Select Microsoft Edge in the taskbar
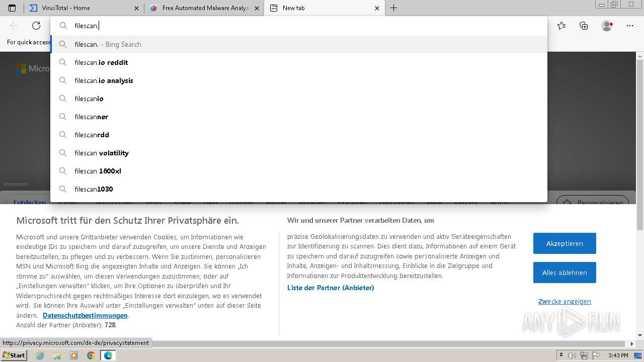The width and height of the screenshot is (644, 362). pos(108,355)
